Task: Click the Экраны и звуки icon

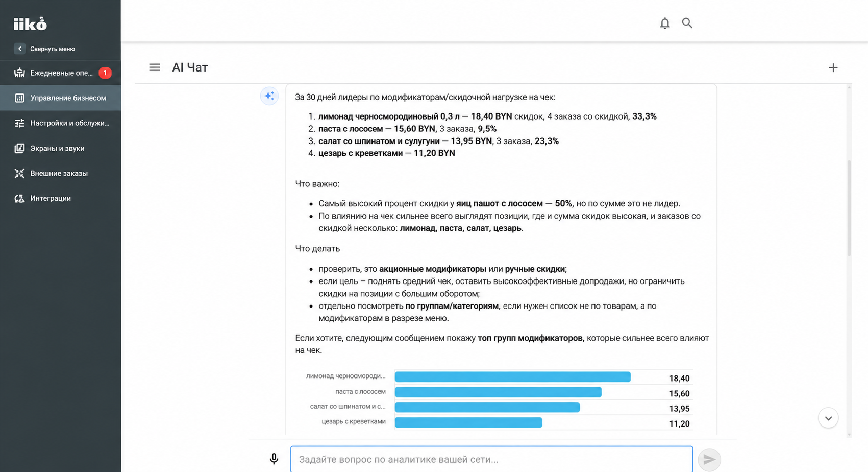Action: [x=19, y=148]
